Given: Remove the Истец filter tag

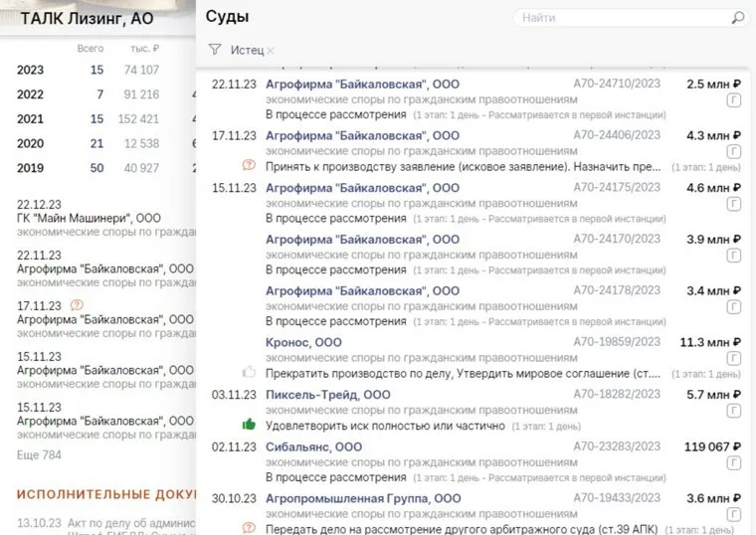Looking at the screenshot, I should pos(271,50).
